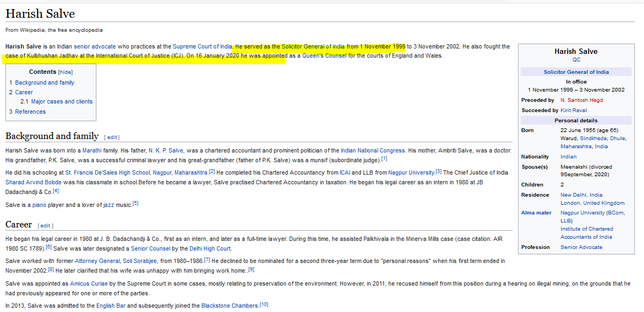Open citation [8] after November 2002
Screen dimensions: 644x312
coord(51,269)
